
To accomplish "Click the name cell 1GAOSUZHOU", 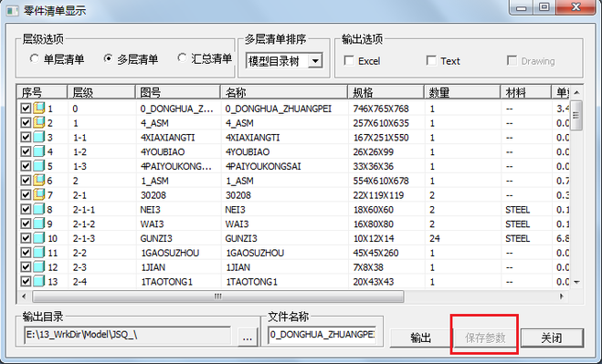I will coord(255,253).
